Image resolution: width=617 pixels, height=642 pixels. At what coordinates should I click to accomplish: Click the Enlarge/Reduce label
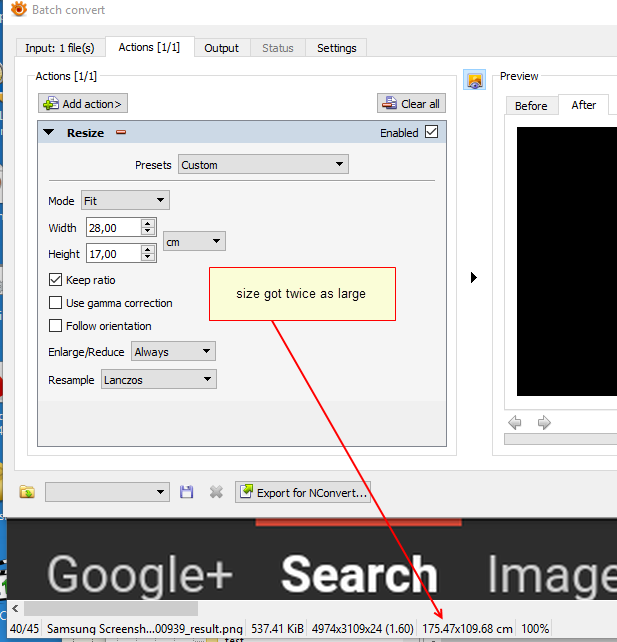(86, 352)
